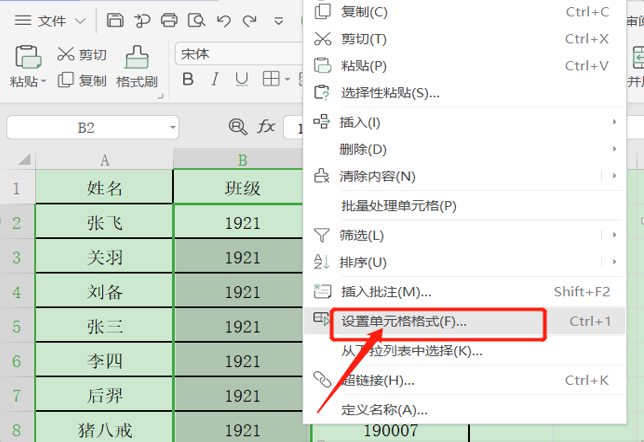Click the Save icon in quick toolbar
Viewport: 644px width, 442px height.
115,20
